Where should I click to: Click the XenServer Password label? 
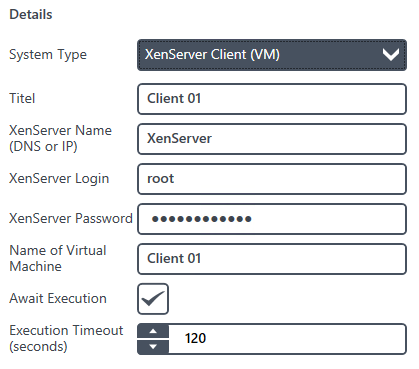[71, 218]
